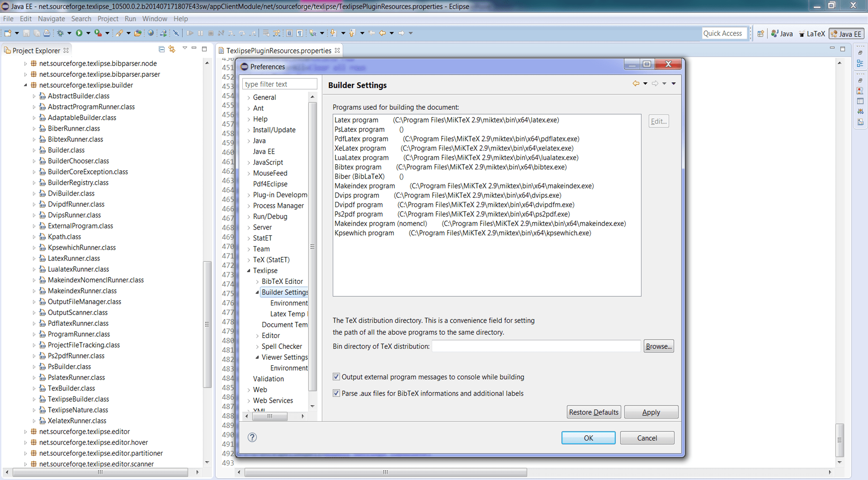Collapse the net.sourceforge.texlipse.builder package

[x=25, y=85]
